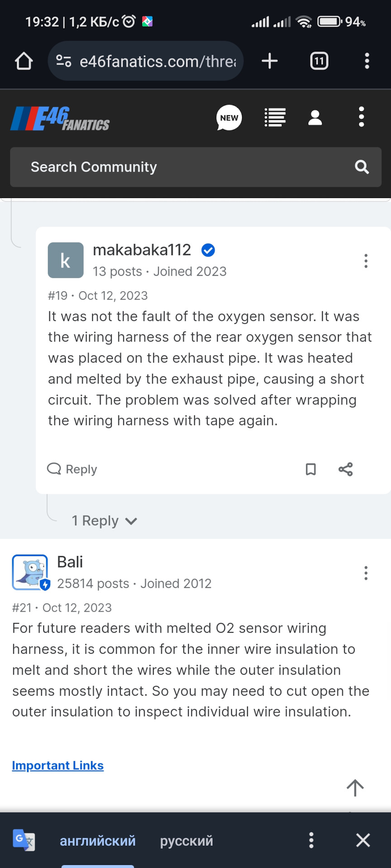Reply to makabaka112's post
Viewport: 391px width, 868px height.
(x=72, y=469)
